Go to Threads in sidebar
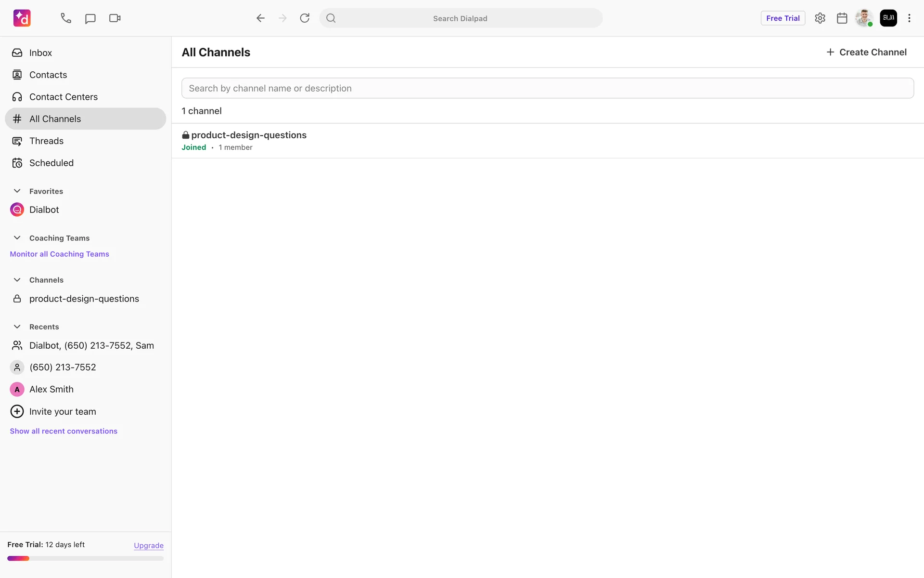924x578 pixels. coord(46,141)
